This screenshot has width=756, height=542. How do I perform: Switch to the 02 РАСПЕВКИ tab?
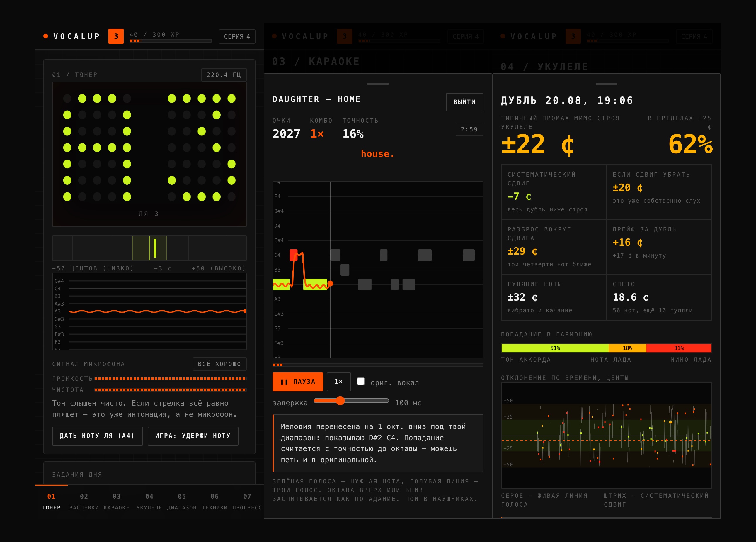coord(84,501)
